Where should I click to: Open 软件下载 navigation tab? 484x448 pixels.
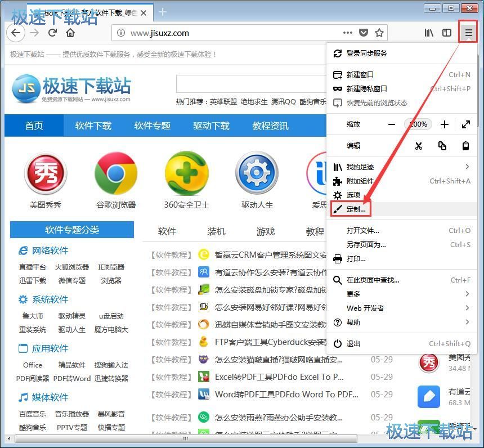point(93,126)
